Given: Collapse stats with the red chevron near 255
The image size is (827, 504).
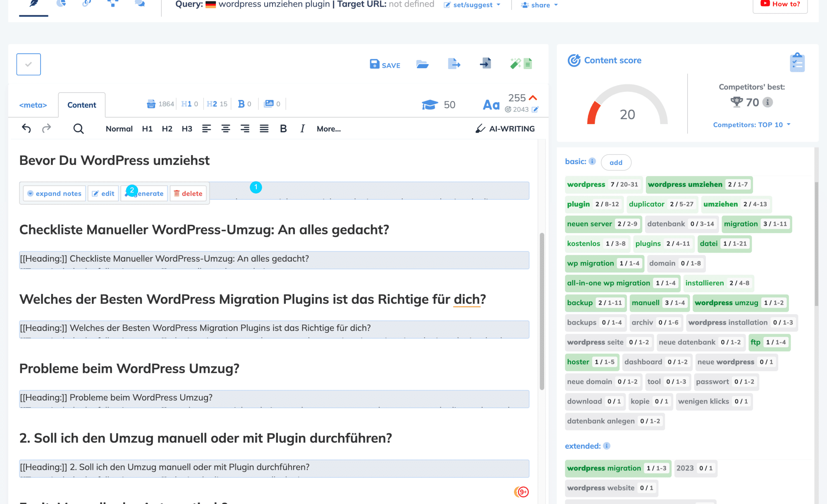Looking at the screenshot, I should click(x=533, y=98).
